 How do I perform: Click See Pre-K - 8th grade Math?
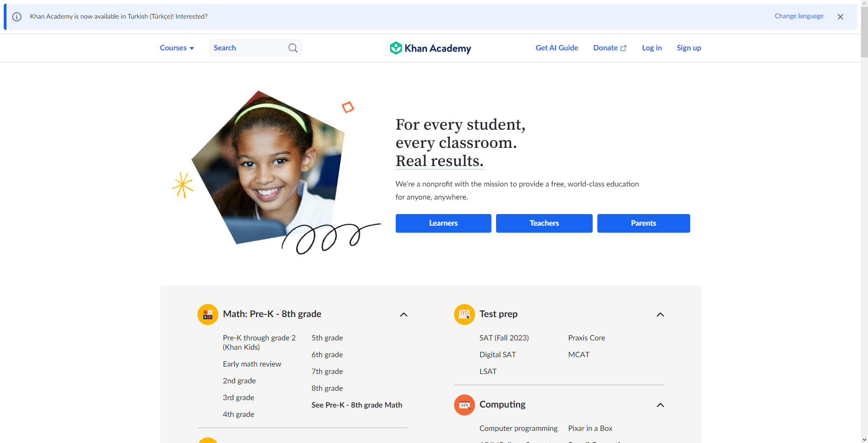pyautogui.click(x=357, y=405)
